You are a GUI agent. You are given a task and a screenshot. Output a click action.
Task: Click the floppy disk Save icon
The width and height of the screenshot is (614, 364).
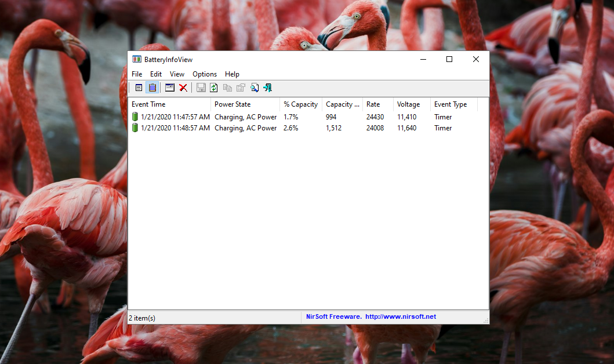pyautogui.click(x=201, y=88)
